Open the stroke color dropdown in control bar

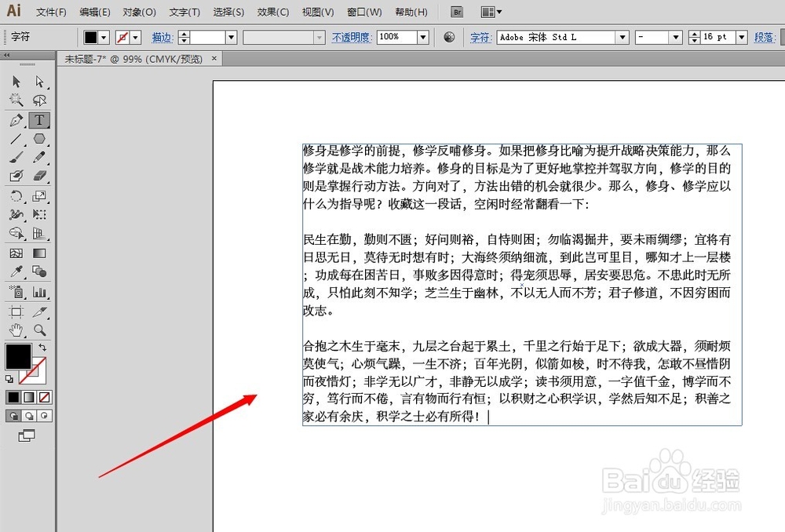point(135,37)
